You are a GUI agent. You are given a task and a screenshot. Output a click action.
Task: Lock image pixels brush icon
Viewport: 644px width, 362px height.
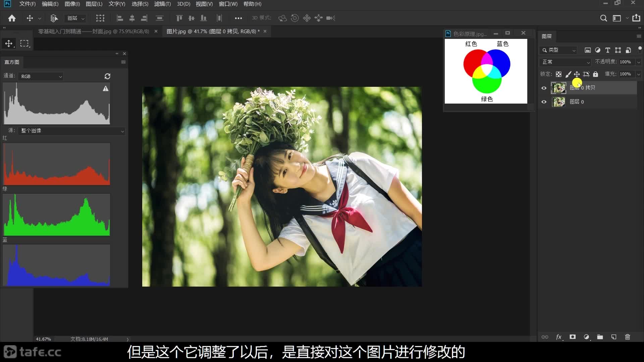pos(568,74)
